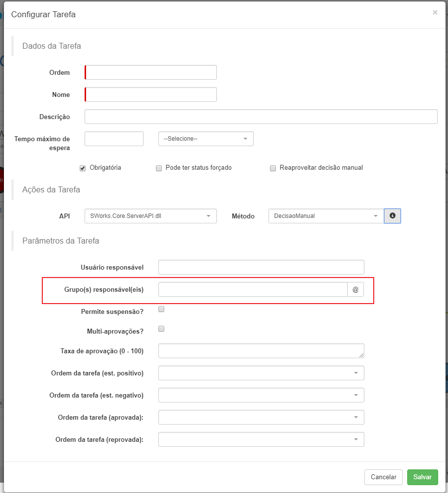This screenshot has width=448, height=493.
Task: Click the Cancelar button
Action: [383, 477]
